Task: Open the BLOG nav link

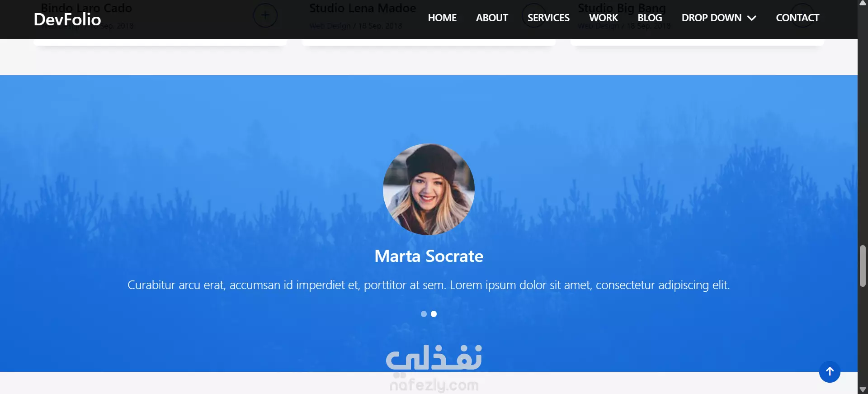Action: coord(650,18)
